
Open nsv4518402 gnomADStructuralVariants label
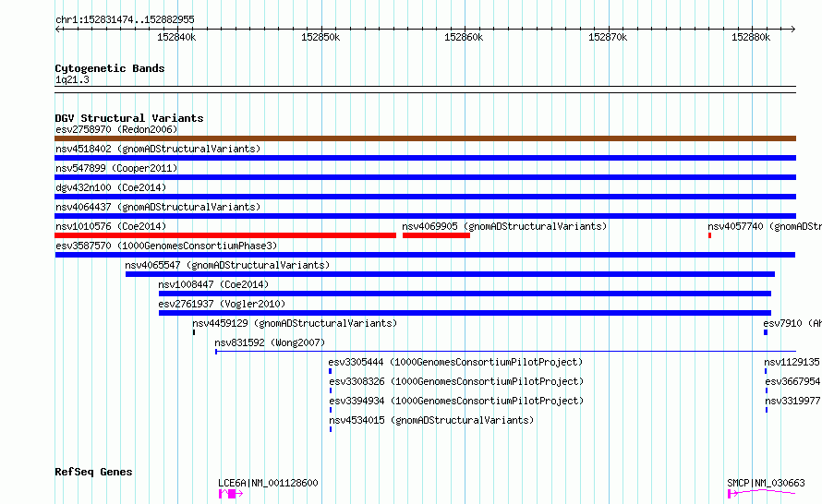[x=158, y=149]
